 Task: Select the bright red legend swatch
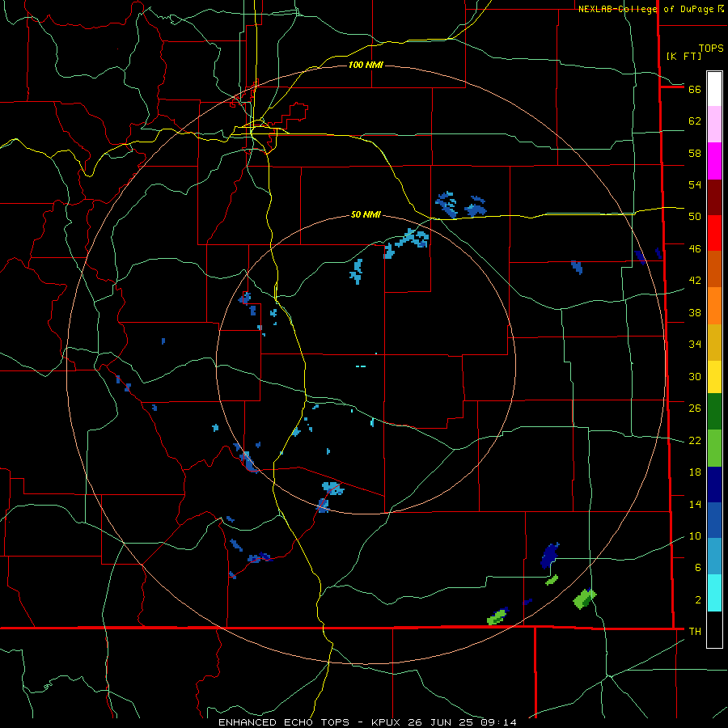pos(714,233)
